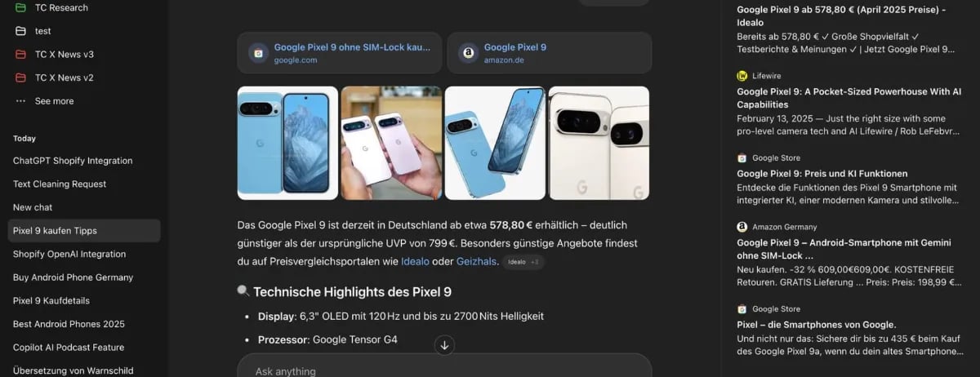
Task: Follow the Idealo link in answer
Action: (415, 262)
